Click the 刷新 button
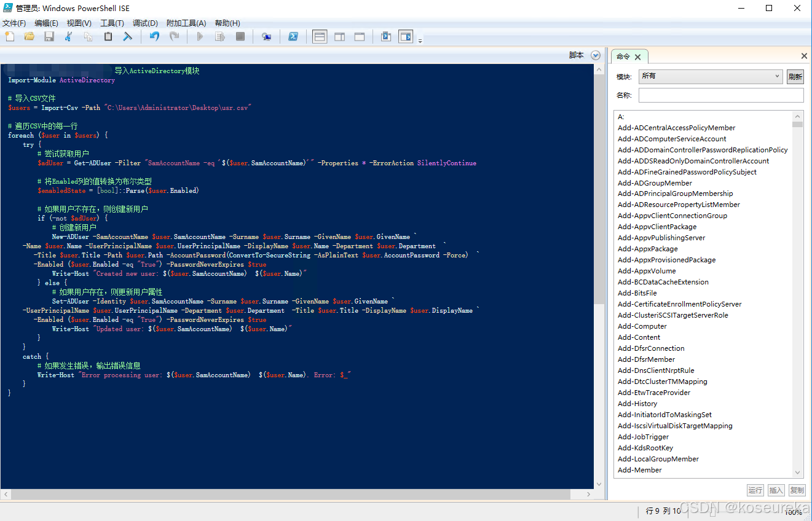The height and width of the screenshot is (521, 812). pyautogui.click(x=795, y=77)
